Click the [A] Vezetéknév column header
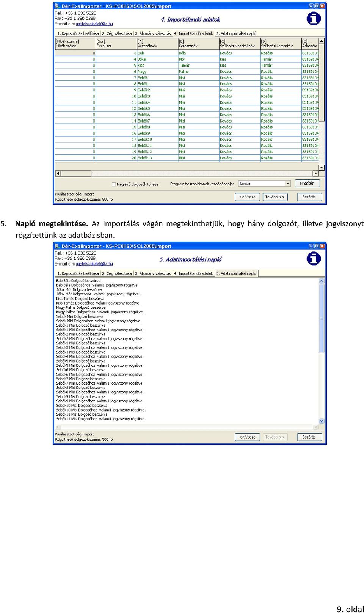 (157, 44)
